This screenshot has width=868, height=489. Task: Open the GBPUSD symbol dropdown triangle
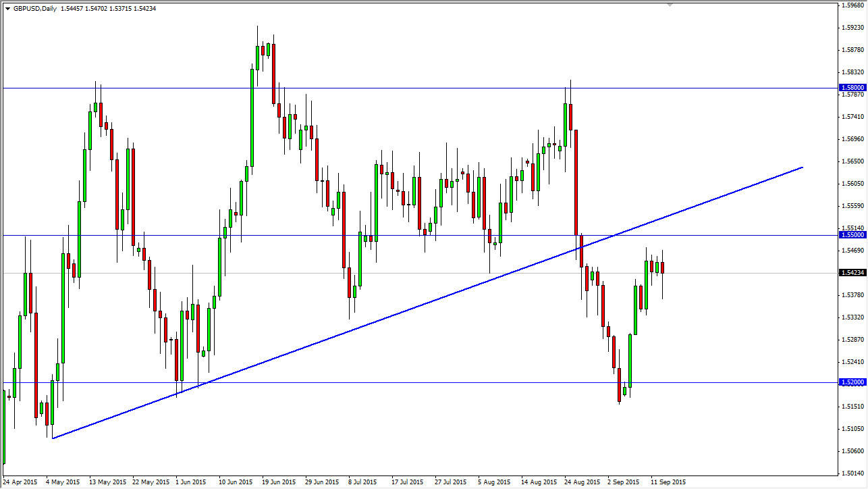pos(7,9)
